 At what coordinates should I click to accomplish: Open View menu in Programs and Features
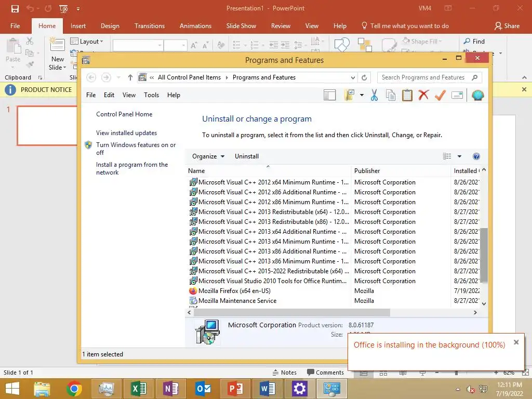[129, 95]
